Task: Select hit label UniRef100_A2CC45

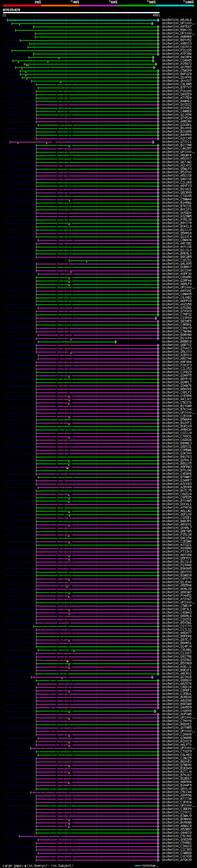Action: pyautogui.click(x=177, y=138)
